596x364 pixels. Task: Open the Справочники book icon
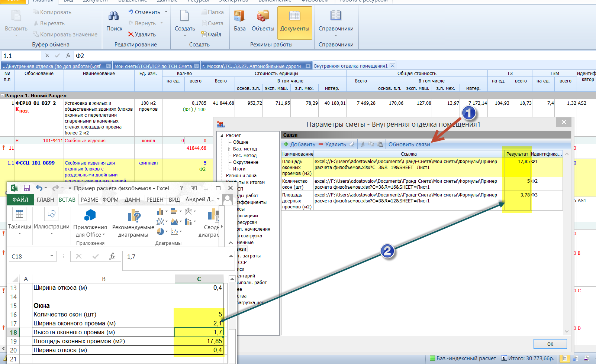pyautogui.click(x=336, y=16)
